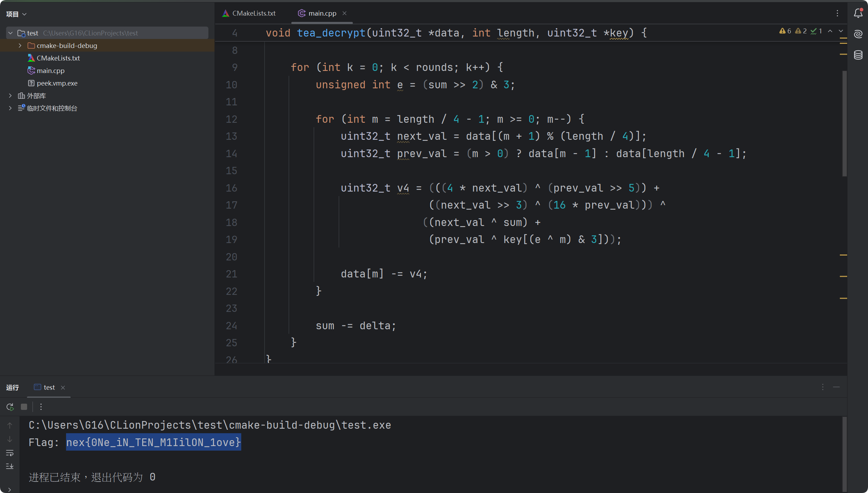Viewport: 868px width, 493px height.
Task: Open peek.vmp.exe in project tree
Action: pos(57,83)
